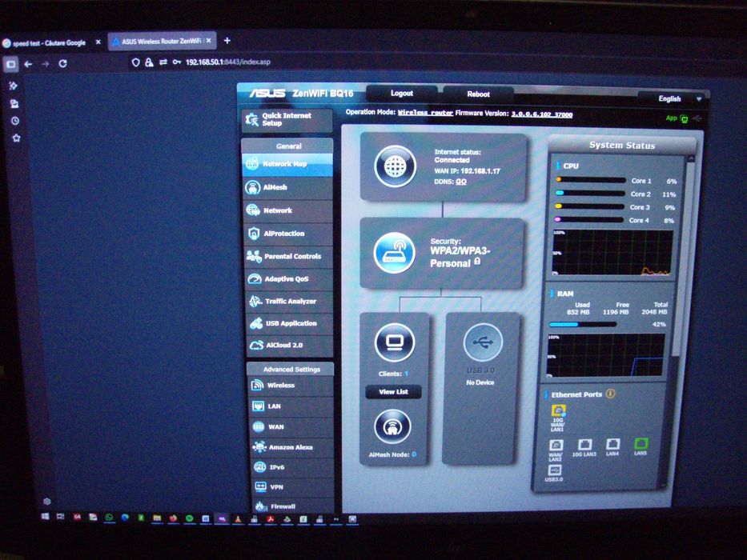
Task: Click the WAN IP 192.168.1.17 text
Action: pos(467,171)
